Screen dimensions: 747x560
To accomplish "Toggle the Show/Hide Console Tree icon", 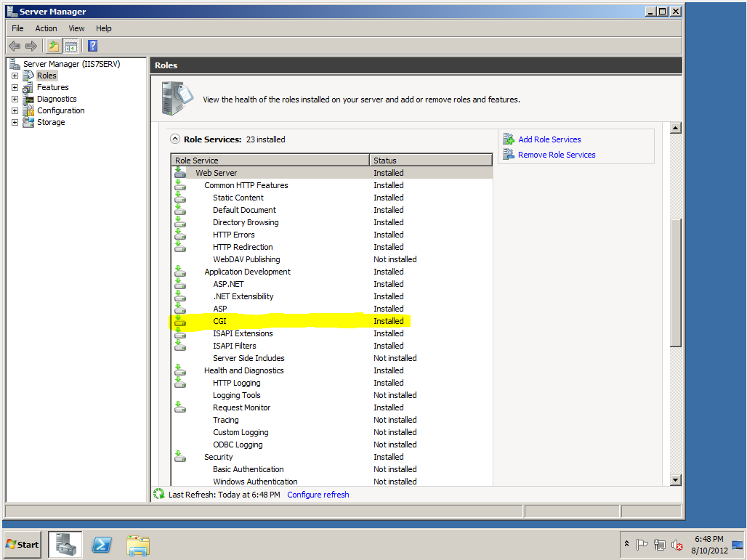I will pyautogui.click(x=71, y=46).
